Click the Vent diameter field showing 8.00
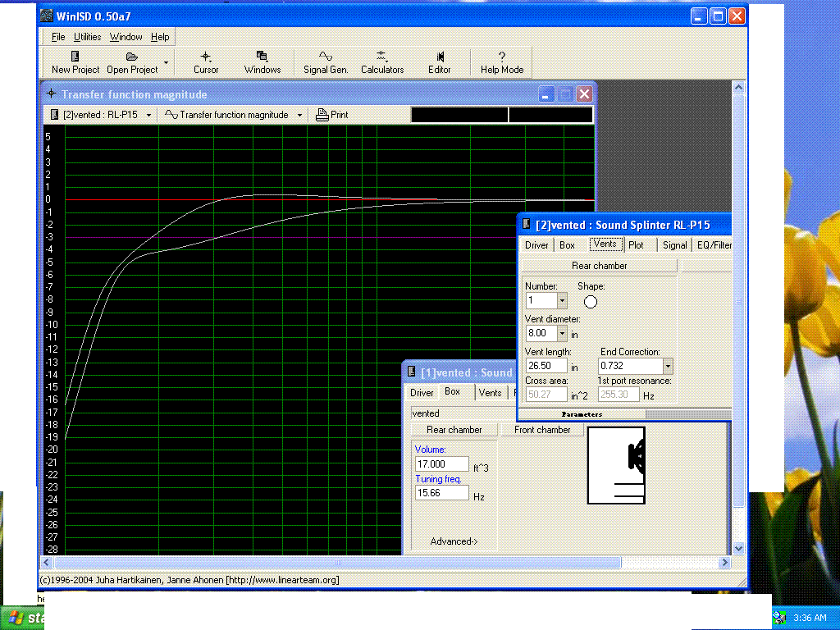This screenshot has height=630, width=840. click(541, 333)
